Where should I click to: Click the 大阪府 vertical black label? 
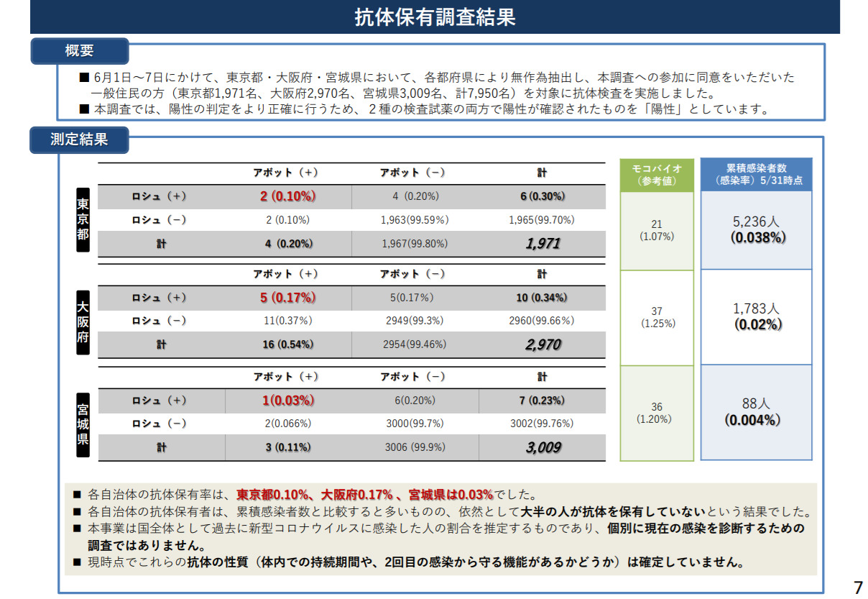click(83, 321)
